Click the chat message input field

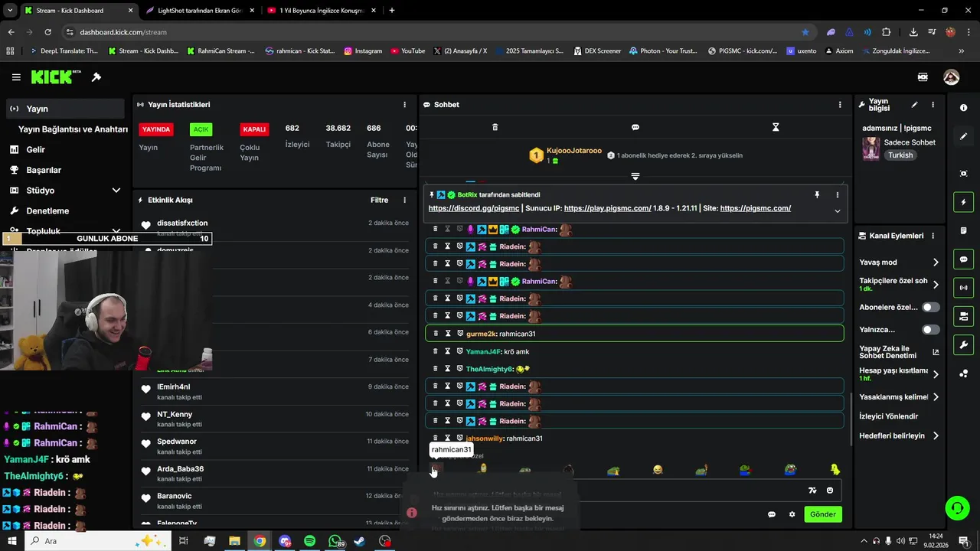(632, 491)
